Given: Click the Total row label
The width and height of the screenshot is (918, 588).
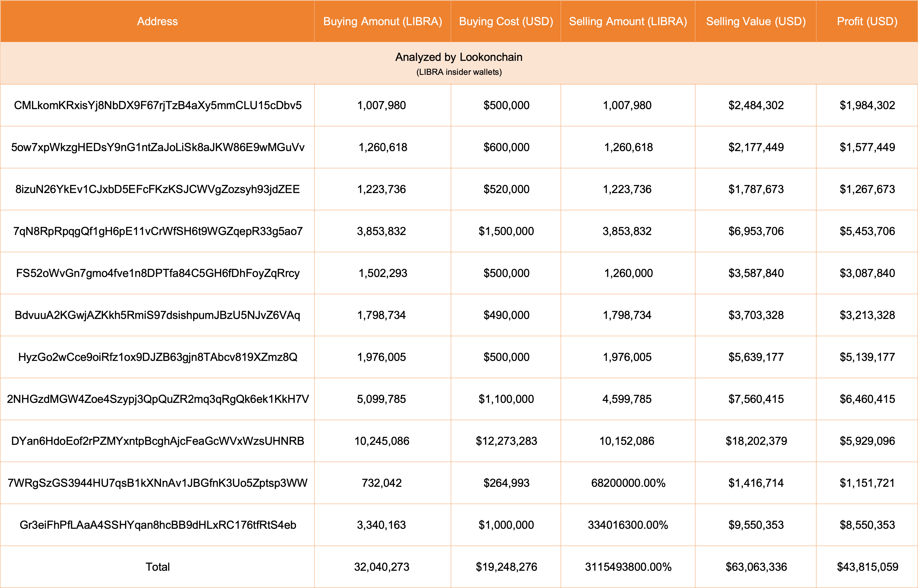Looking at the screenshot, I should (157, 567).
